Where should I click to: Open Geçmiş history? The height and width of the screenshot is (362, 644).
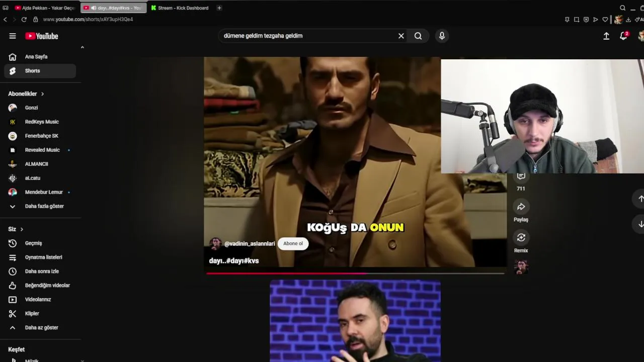[40, 243]
